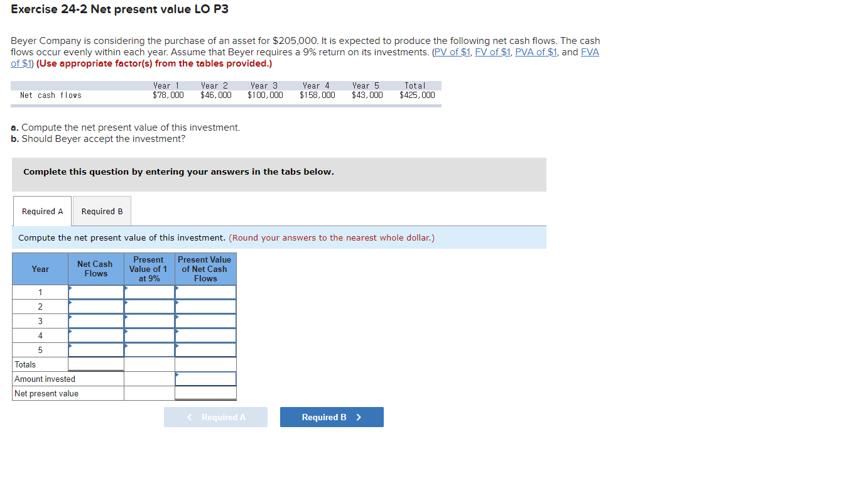Select the Amount invested present value cell

(205, 379)
